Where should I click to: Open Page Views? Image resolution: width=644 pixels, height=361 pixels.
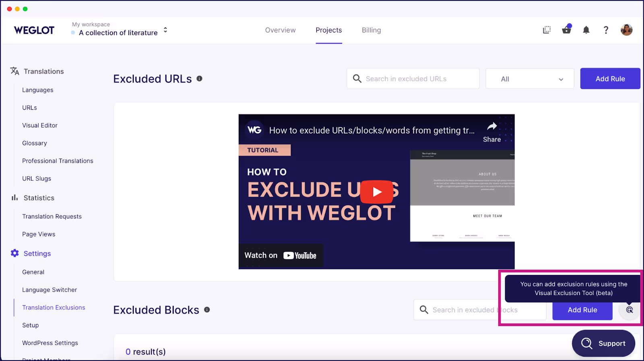click(x=39, y=234)
